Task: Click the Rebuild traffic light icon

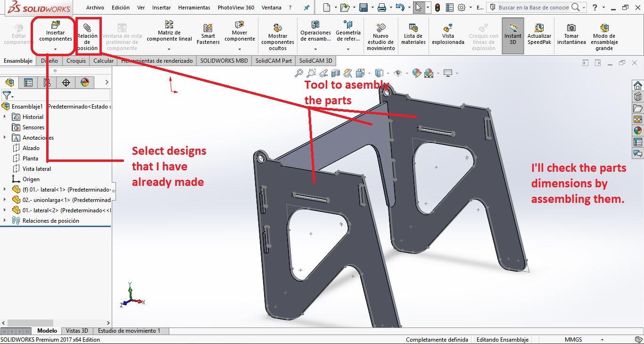Action: pos(438,8)
